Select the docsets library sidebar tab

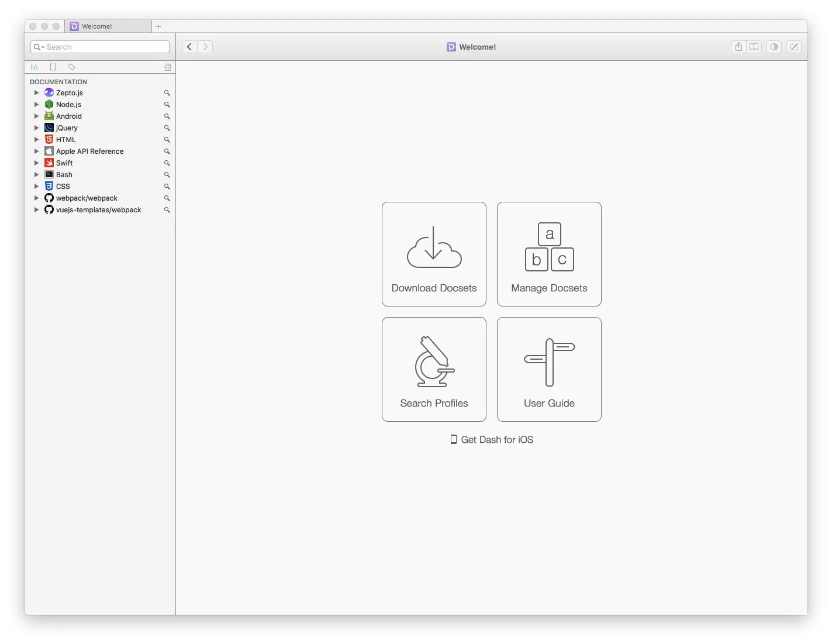tap(34, 67)
